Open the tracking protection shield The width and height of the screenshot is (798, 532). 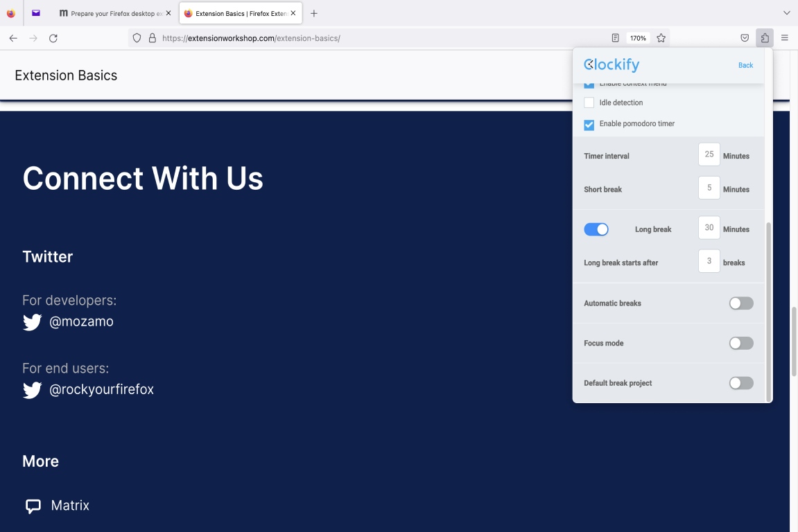click(137, 38)
